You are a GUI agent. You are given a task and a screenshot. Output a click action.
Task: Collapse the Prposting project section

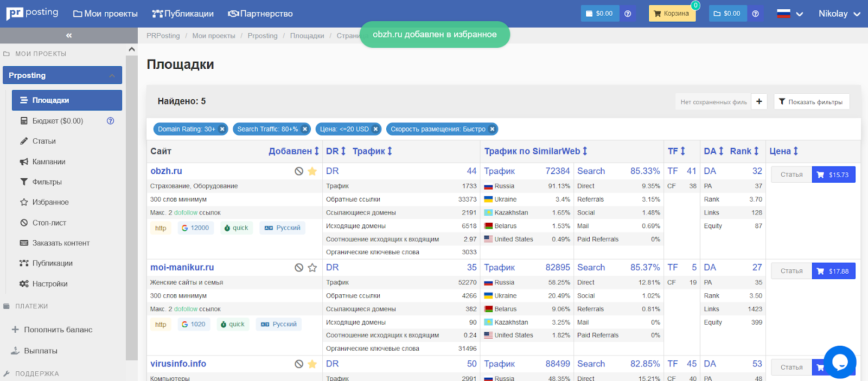pos(112,75)
